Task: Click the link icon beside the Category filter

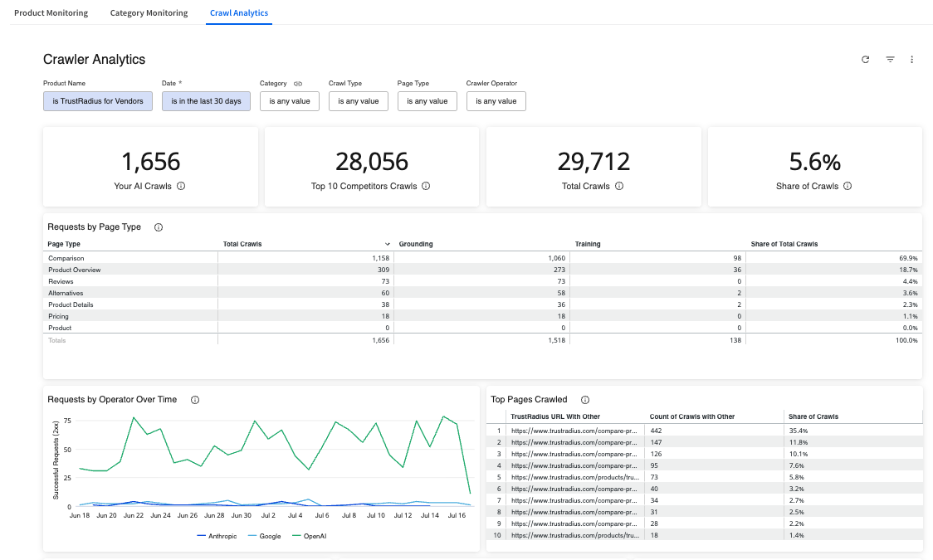Action: click(298, 84)
